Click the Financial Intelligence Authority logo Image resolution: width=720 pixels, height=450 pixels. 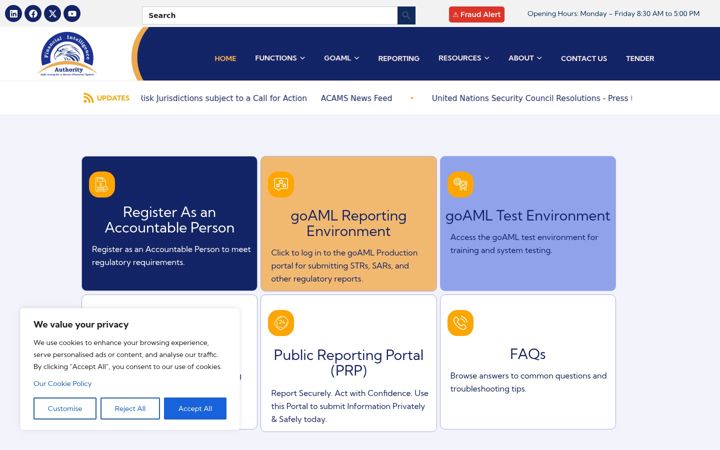[x=68, y=54]
